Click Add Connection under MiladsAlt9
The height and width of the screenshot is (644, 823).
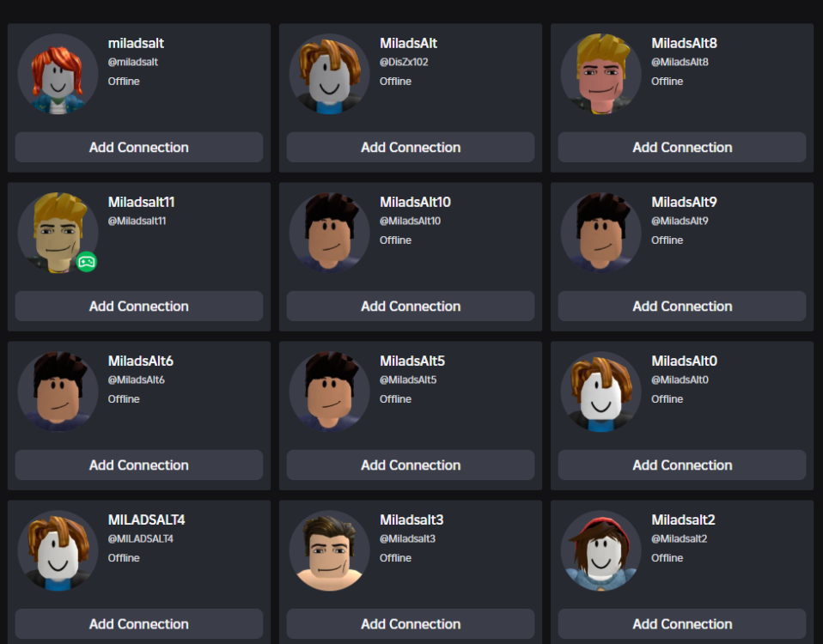[x=682, y=307]
